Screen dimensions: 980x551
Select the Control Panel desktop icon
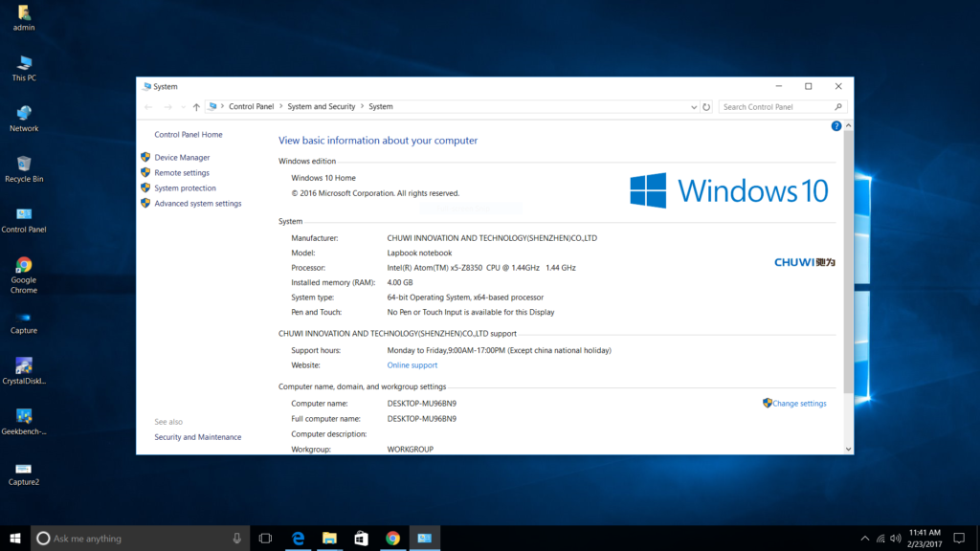point(24,220)
